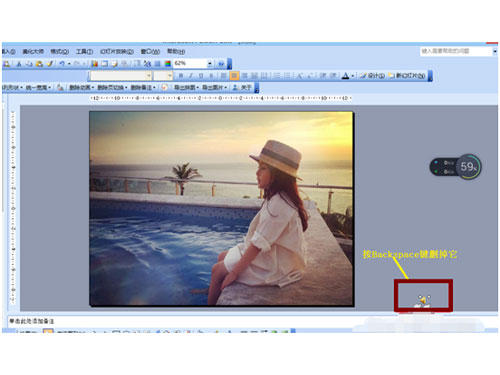Click the Paste clipboard icon
This screenshot has height=375, width=500.
tap(39, 63)
